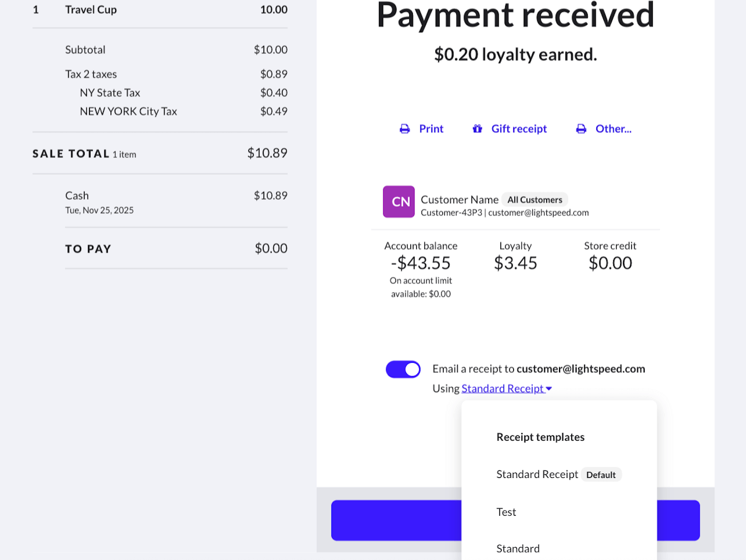
Task: Click the Cash payment entry
Action: 77,196
